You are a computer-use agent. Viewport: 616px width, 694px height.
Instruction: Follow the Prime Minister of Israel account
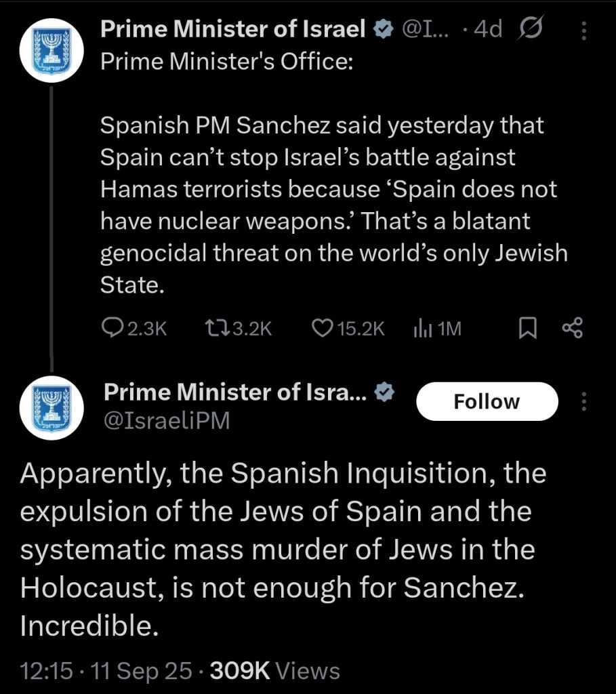pos(487,401)
